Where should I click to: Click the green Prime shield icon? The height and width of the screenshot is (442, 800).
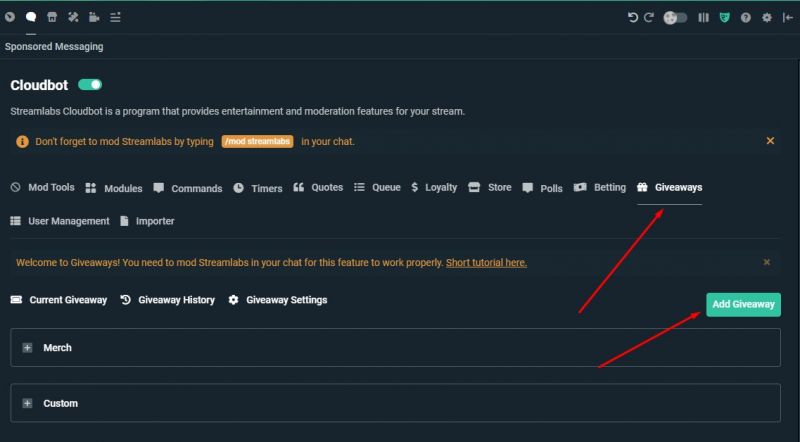pyautogui.click(x=724, y=18)
